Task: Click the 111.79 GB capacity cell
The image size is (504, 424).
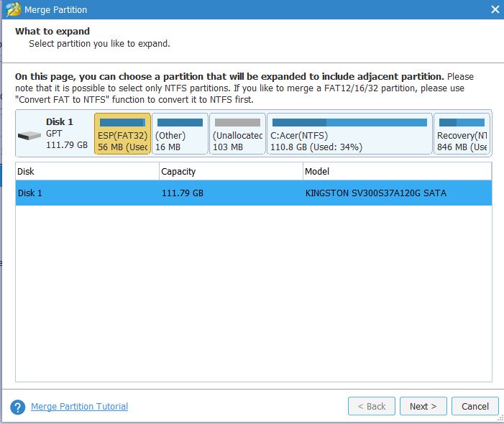Action: click(182, 193)
